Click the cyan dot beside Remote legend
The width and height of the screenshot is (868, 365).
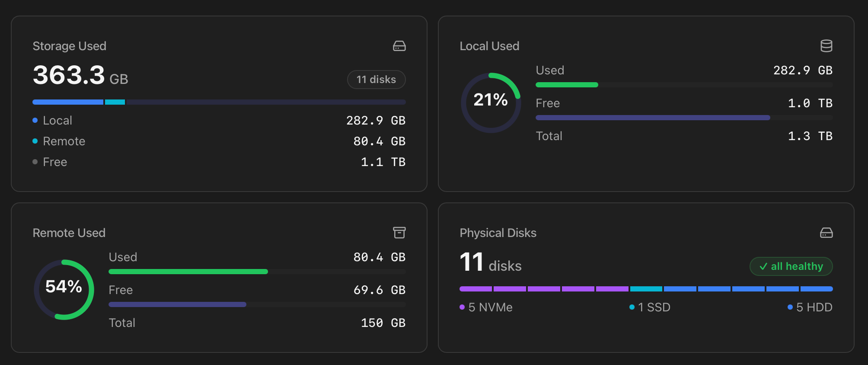click(35, 141)
